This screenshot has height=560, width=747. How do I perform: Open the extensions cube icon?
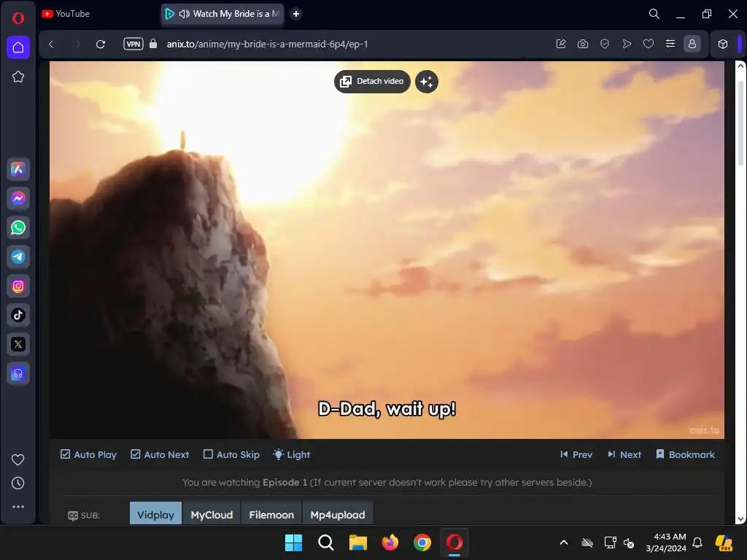coord(723,44)
